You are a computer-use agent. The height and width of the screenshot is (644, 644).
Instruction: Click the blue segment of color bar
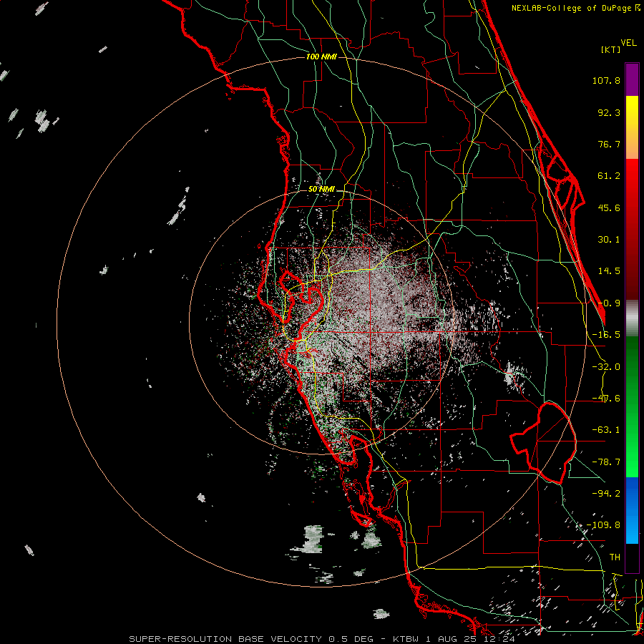click(632, 510)
